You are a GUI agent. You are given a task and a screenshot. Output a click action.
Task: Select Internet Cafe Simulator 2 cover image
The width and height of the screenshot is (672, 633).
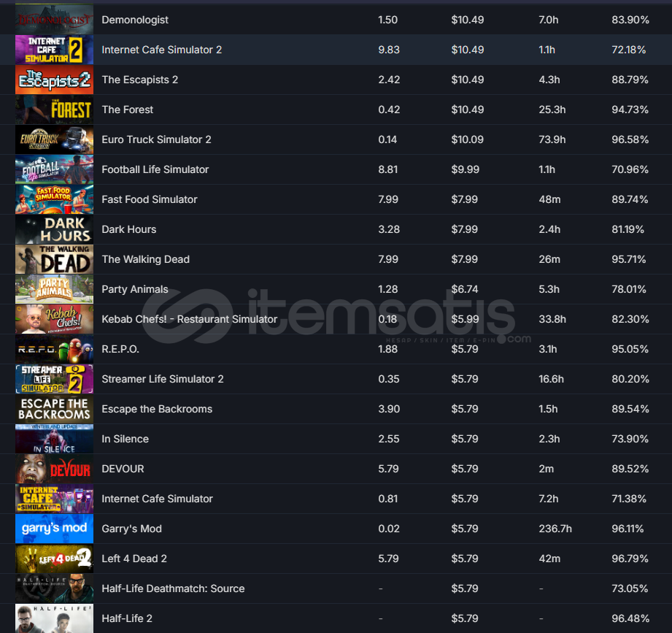[x=54, y=50]
